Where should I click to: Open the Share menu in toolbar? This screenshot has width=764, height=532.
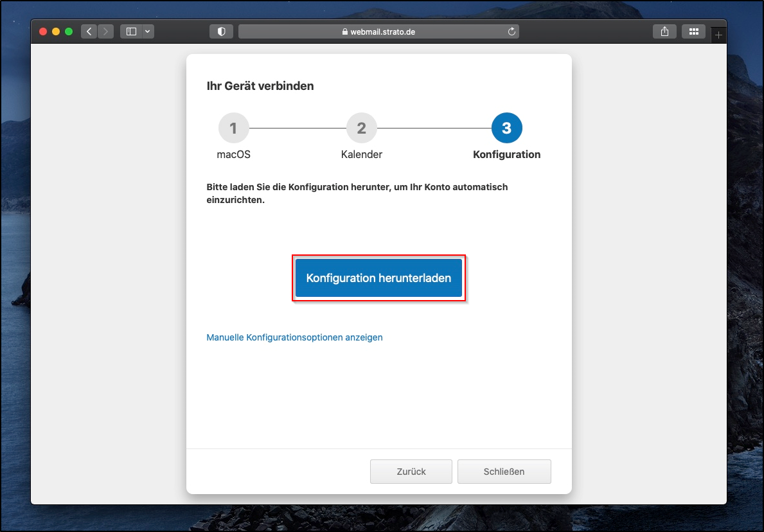pyautogui.click(x=664, y=31)
